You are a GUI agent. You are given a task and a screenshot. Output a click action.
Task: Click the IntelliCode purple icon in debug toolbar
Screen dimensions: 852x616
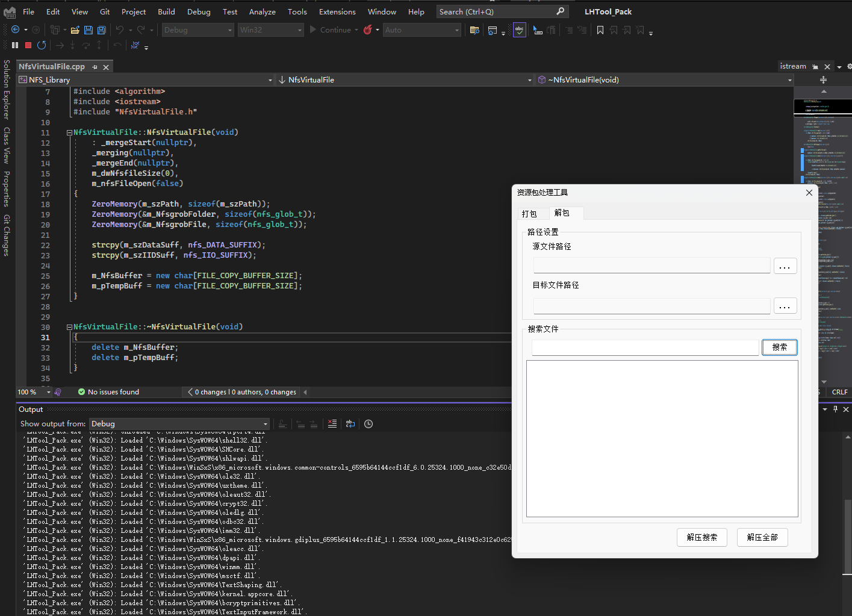[x=135, y=45]
